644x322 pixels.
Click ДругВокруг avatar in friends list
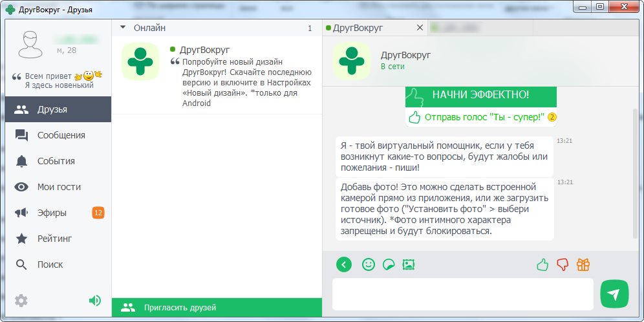click(140, 61)
